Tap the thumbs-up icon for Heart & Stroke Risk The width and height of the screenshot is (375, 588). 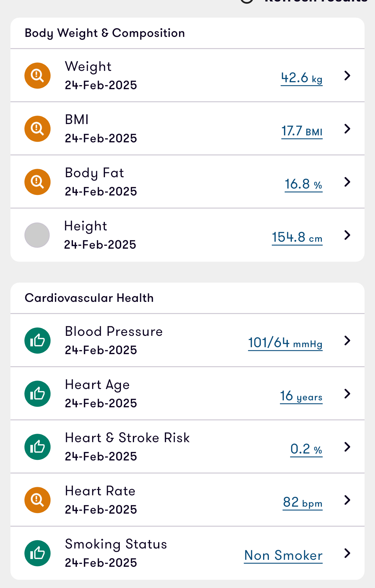pos(37,447)
